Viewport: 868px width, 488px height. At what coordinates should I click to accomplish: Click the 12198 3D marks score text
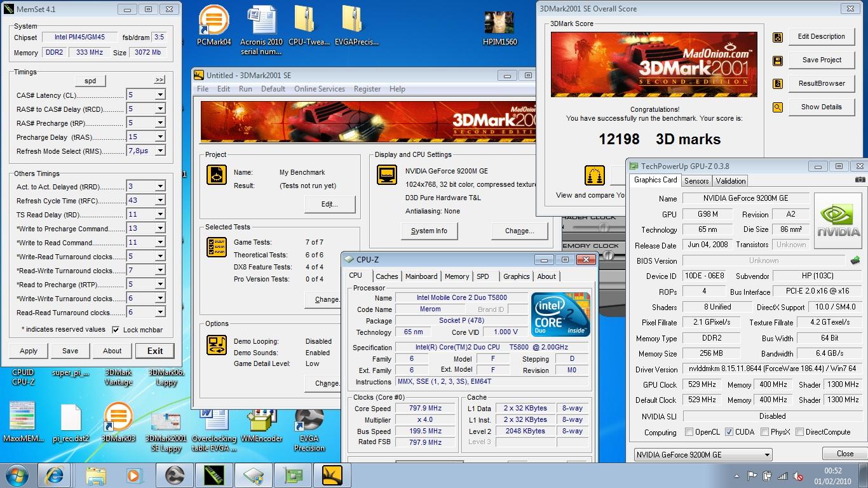point(660,140)
